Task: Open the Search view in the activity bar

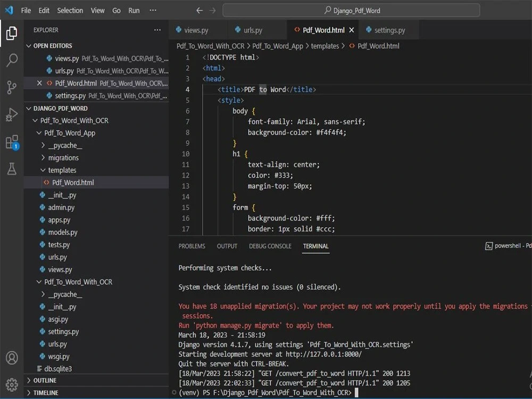Action: [12, 60]
